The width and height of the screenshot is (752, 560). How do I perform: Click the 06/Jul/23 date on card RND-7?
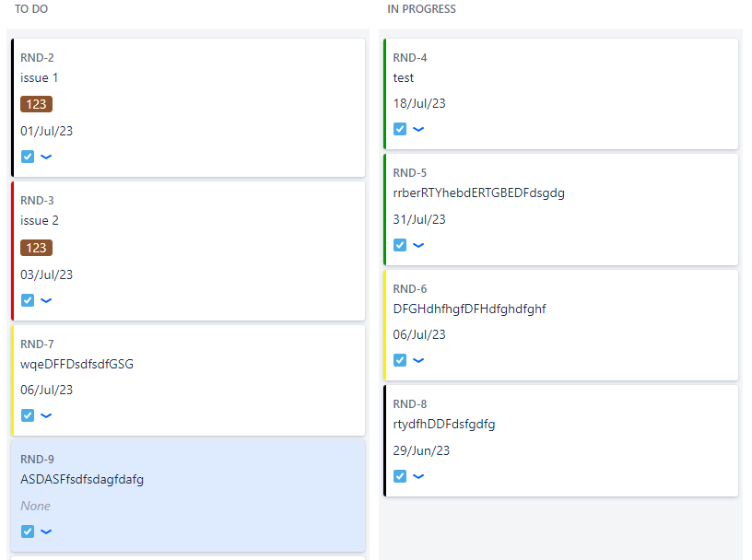point(44,390)
